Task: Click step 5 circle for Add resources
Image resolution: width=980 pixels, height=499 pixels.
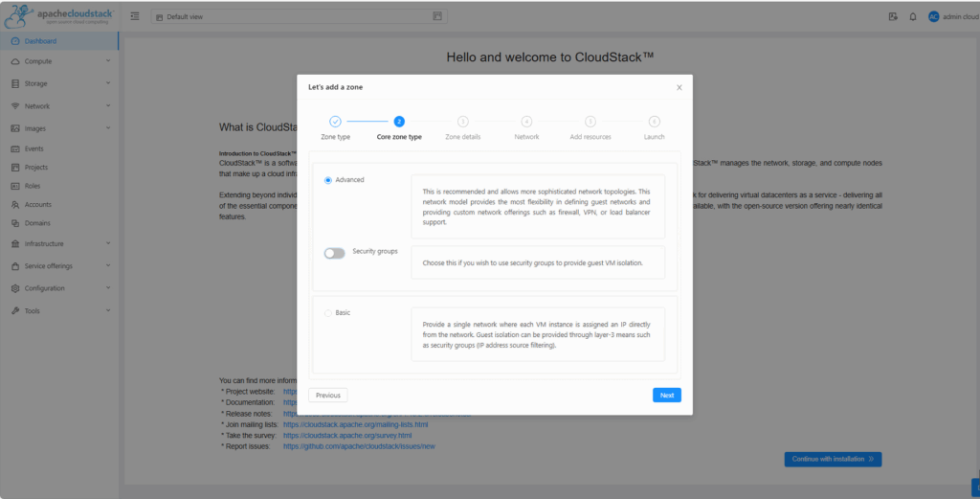Action: pos(590,122)
